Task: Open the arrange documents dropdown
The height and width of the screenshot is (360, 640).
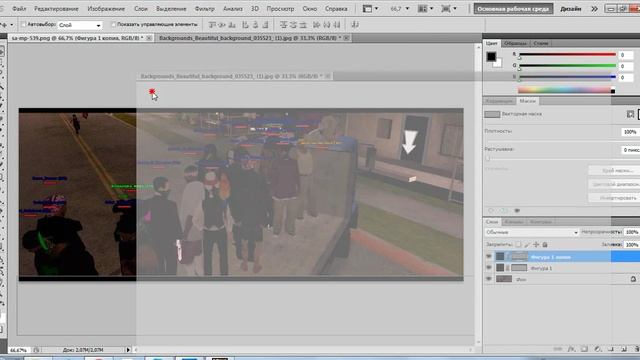Action: (x=426, y=9)
